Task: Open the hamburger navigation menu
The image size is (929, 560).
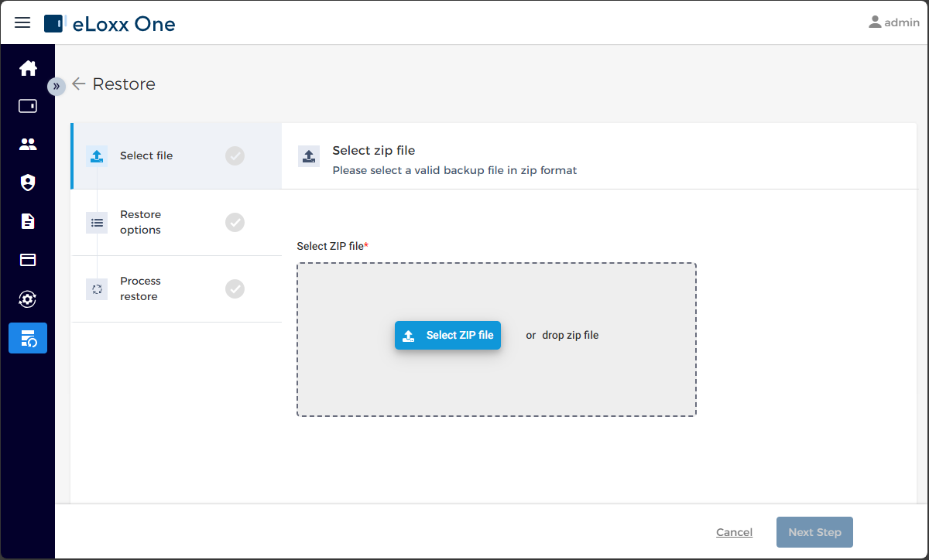Action: click(22, 22)
